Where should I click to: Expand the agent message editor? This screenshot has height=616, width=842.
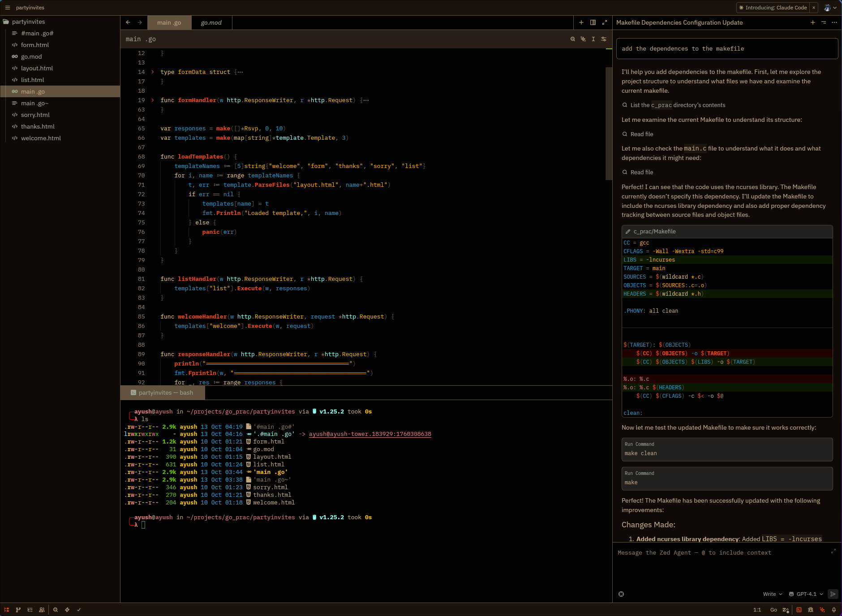pyautogui.click(x=833, y=551)
